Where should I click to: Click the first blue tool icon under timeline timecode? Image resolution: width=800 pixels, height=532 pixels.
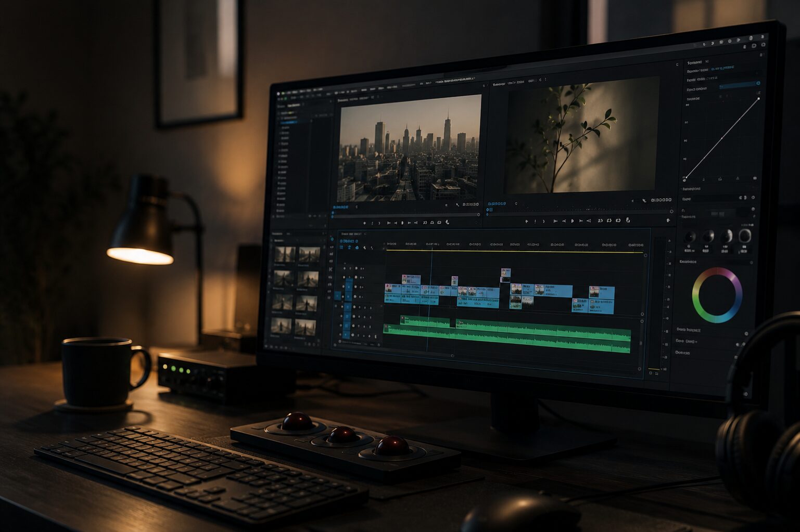click(x=341, y=248)
